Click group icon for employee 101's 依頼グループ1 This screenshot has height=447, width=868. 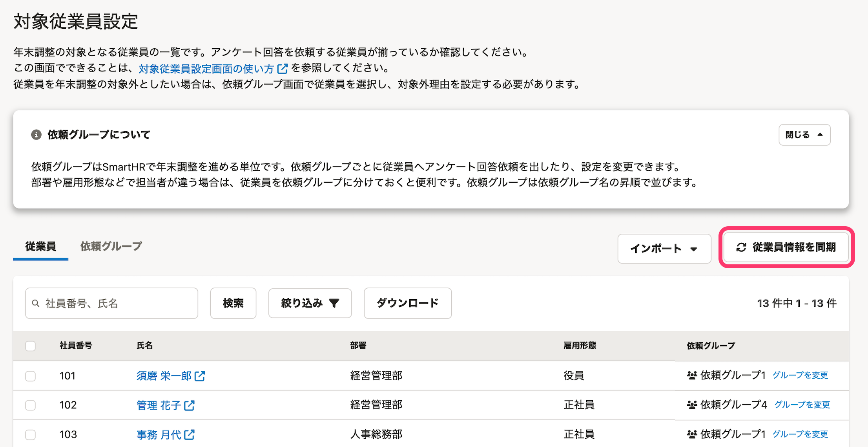[x=692, y=376]
